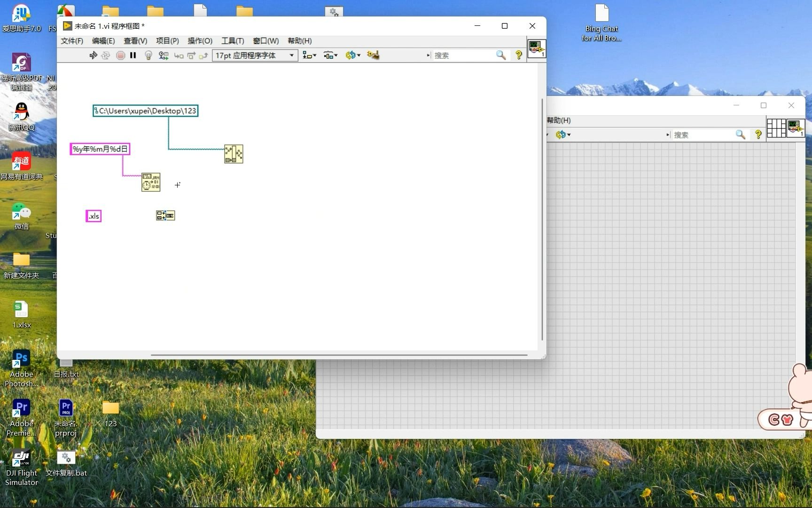Viewport: 812px width, 508px height.
Task: Select the %y年%m月%d日 string constant
Action: click(x=100, y=149)
